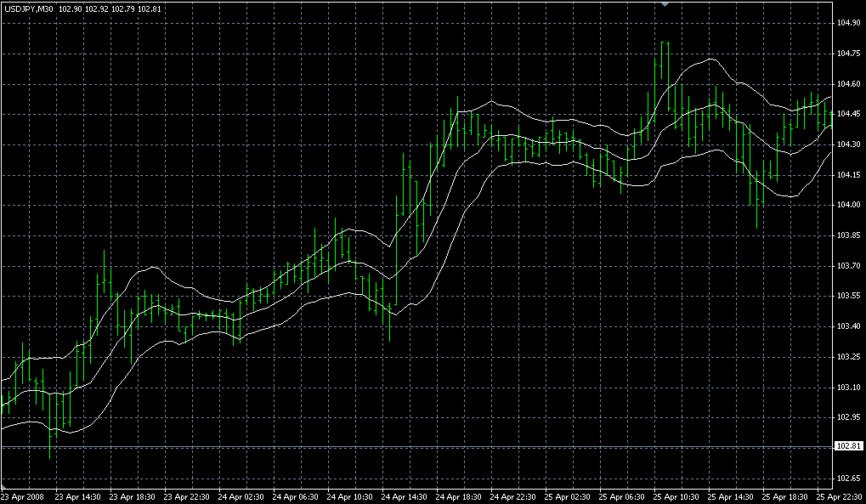
Task: Select the 25 Apr 14:30 time label
Action: coord(732,496)
